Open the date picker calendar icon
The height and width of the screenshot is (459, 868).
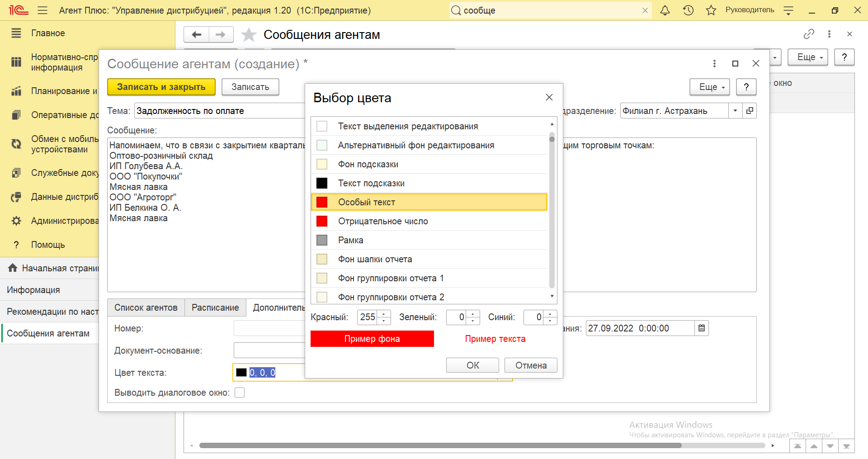pyautogui.click(x=702, y=328)
